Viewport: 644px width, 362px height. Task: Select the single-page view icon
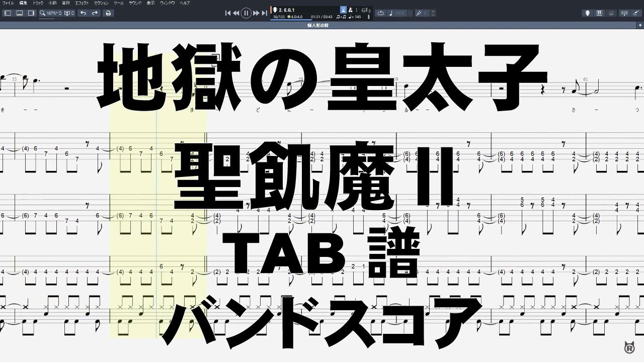tap(8, 13)
